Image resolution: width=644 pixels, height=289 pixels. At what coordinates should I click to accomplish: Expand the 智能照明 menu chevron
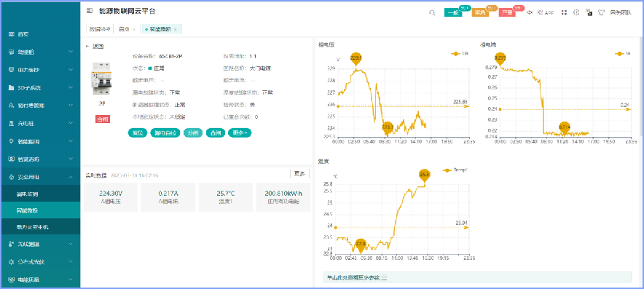pos(71,141)
